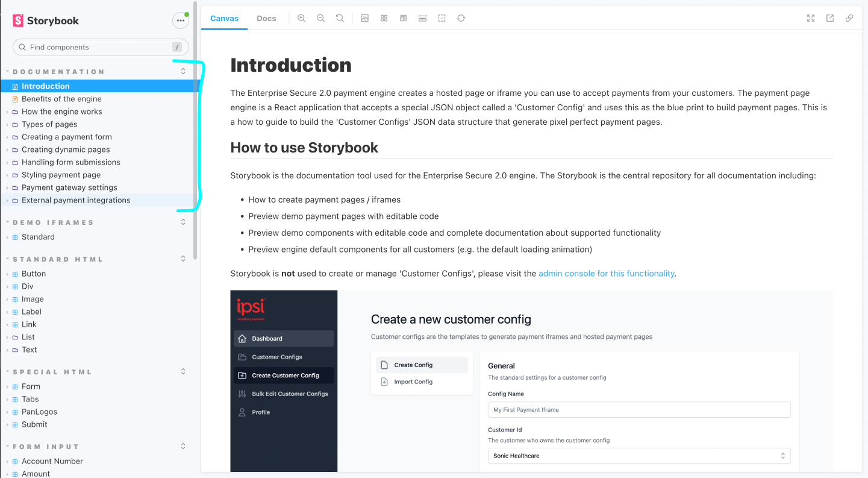
Task: Open the admin console functionality link
Action: [606, 273]
